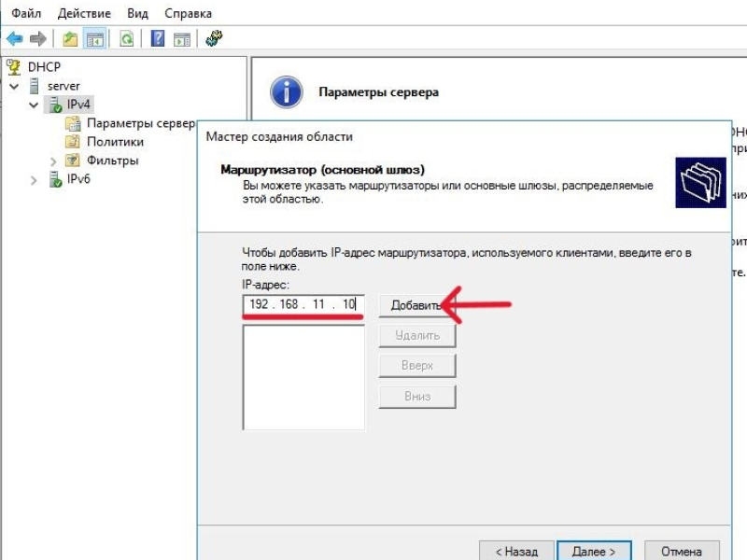This screenshot has height=560, width=747.
Task: Click the Параметры сервера heading in right pane
Action: click(379, 91)
